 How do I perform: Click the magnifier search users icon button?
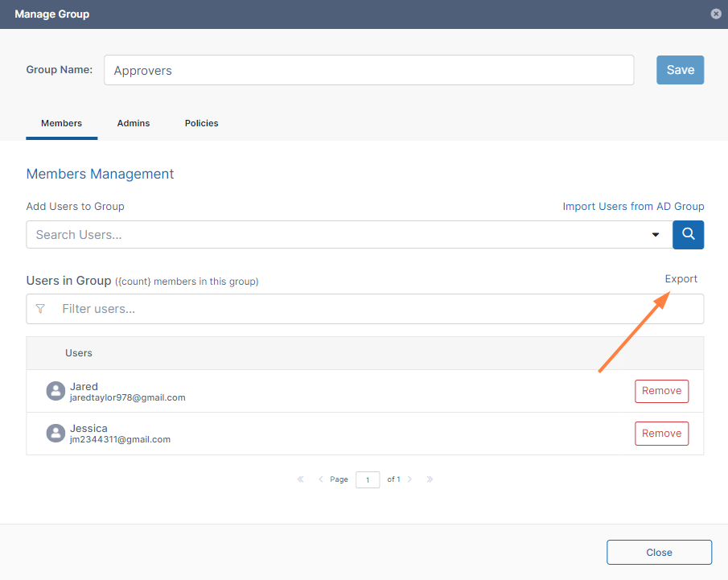coord(688,235)
